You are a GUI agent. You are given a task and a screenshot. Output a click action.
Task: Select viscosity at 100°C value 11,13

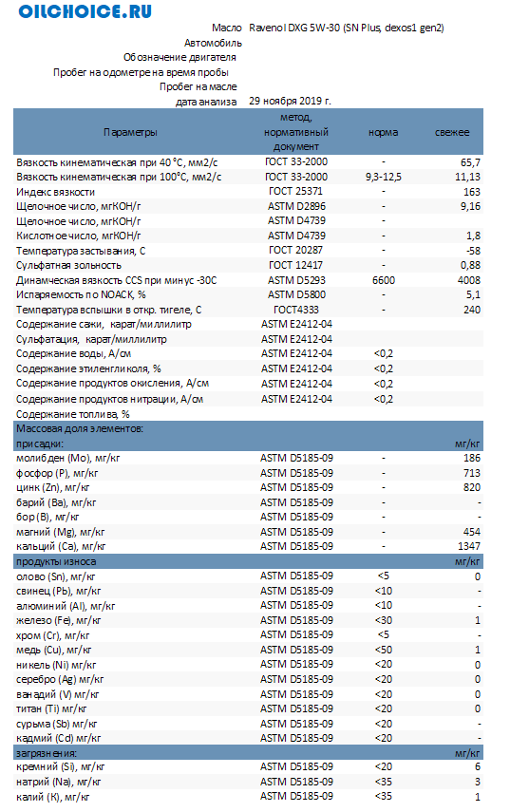coord(468,177)
